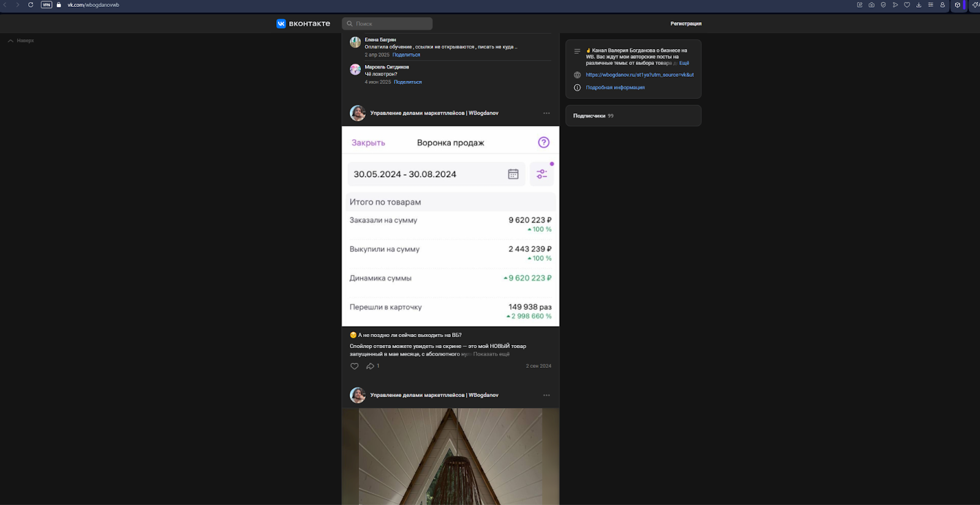This screenshot has height=505, width=980.
Task: Open the 4 июн 2025 comment date
Action: [378, 82]
